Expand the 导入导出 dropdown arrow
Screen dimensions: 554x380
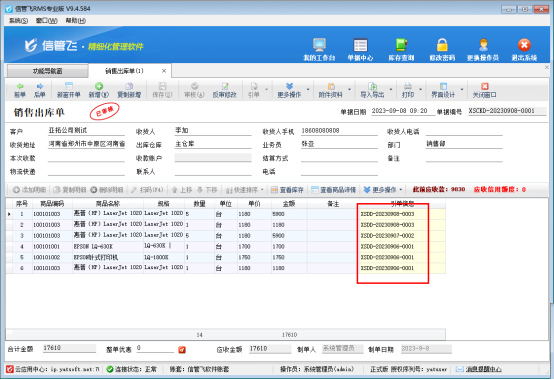tap(391, 89)
